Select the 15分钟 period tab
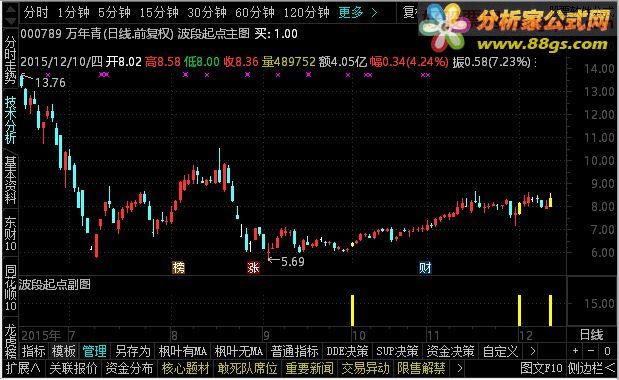Viewport: 619px width, 380px height. [x=159, y=13]
